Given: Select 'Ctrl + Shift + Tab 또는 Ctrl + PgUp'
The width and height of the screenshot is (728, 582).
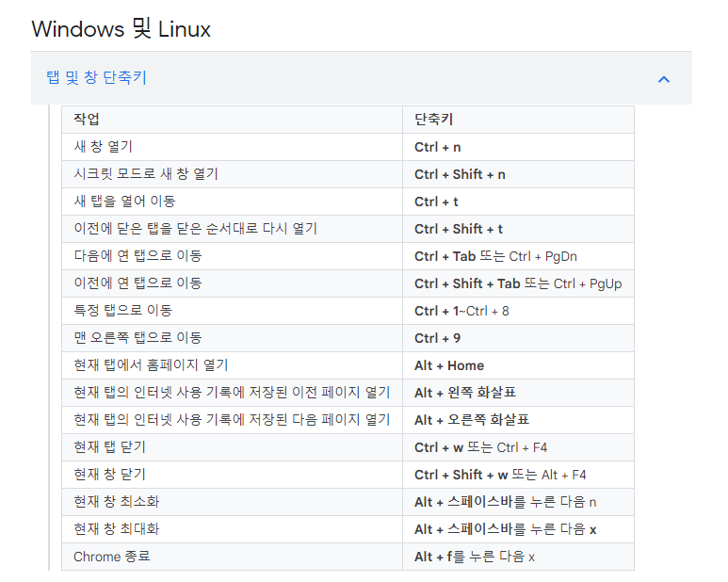Looking at the screenshot, I should coord(518,284).
